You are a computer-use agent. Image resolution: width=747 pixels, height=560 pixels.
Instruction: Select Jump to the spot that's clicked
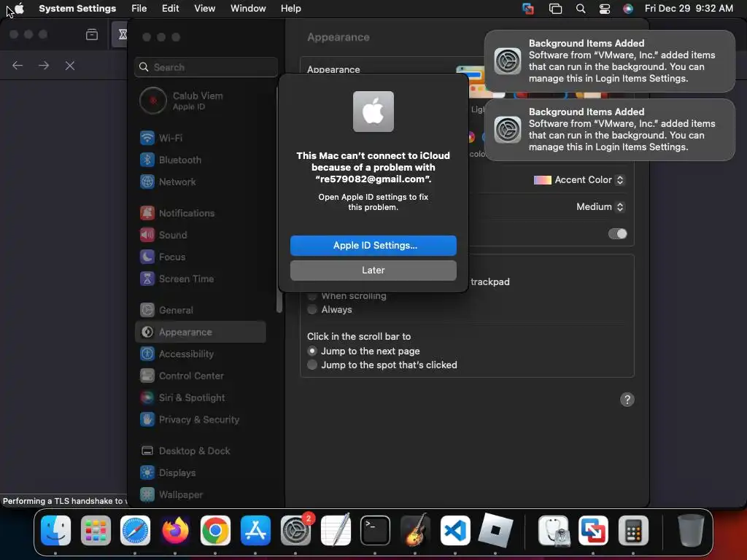(x=312, y=365)
